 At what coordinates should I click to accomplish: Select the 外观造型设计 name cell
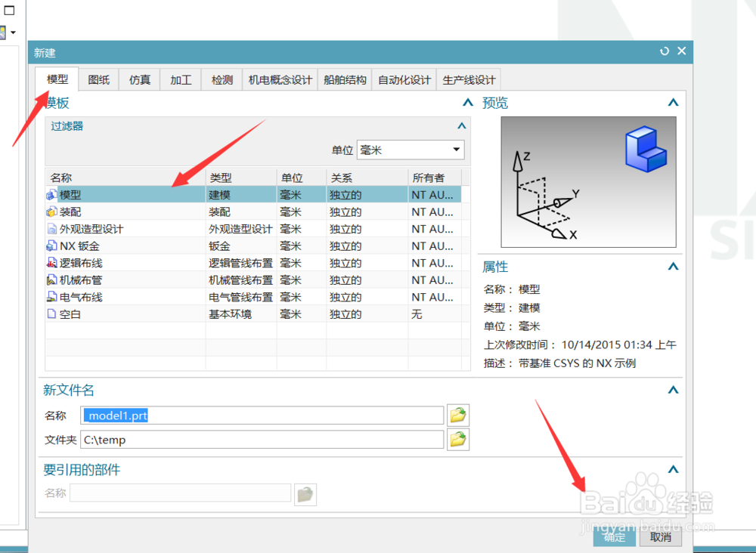[91, 229]
